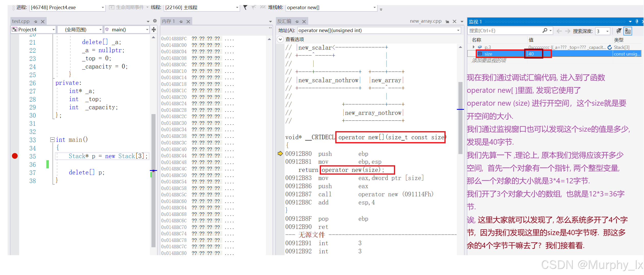The height and width of the screenshot is (275, 644).
Task: Expand the p,3 watch item
Action: coord(473,47)
